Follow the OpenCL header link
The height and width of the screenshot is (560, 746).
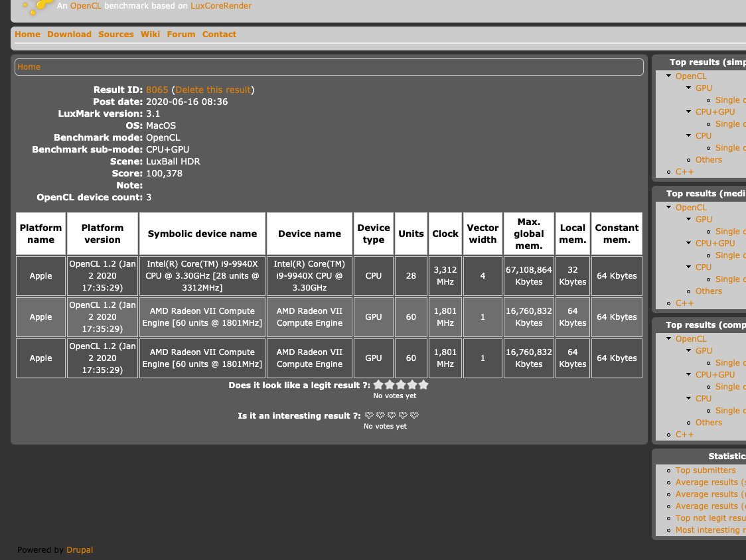86,6
